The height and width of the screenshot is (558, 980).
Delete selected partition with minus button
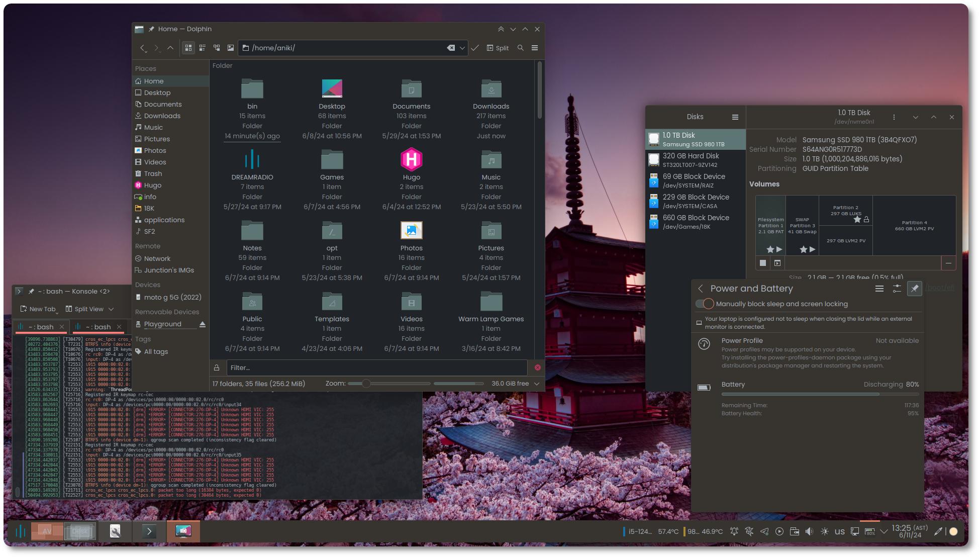point(948,263)
